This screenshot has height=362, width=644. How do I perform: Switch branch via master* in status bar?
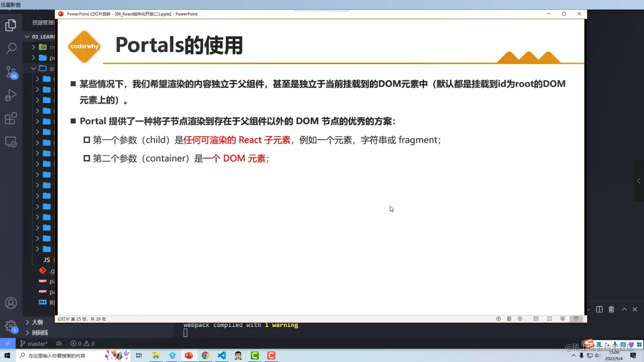point(34,343)
